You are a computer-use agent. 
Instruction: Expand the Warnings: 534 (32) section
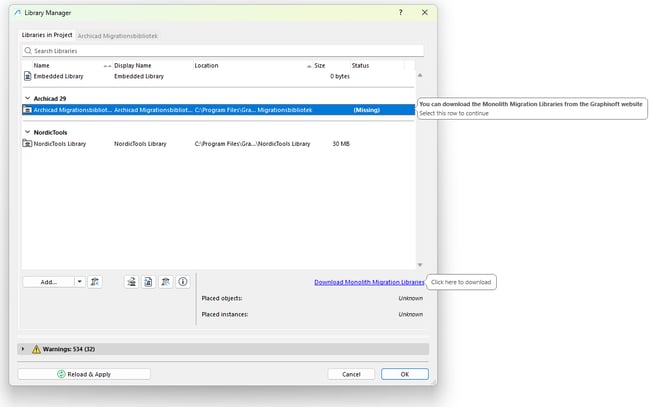[23, 349]
